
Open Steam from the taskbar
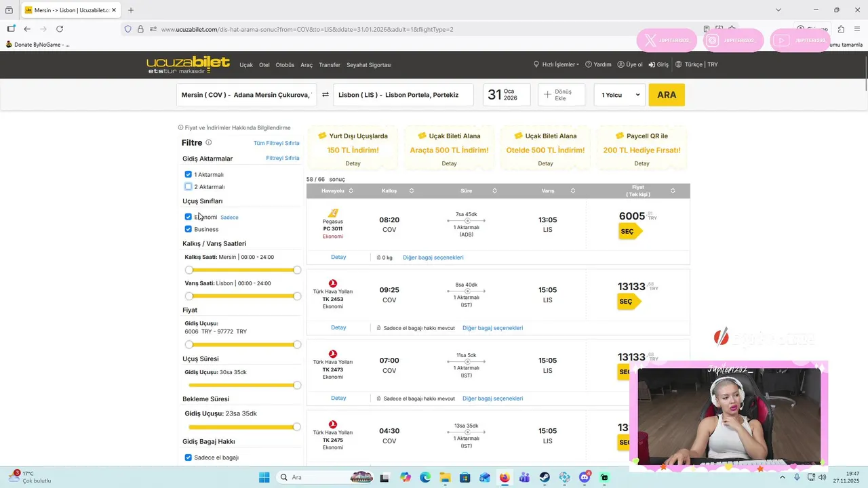coord(545,477)
